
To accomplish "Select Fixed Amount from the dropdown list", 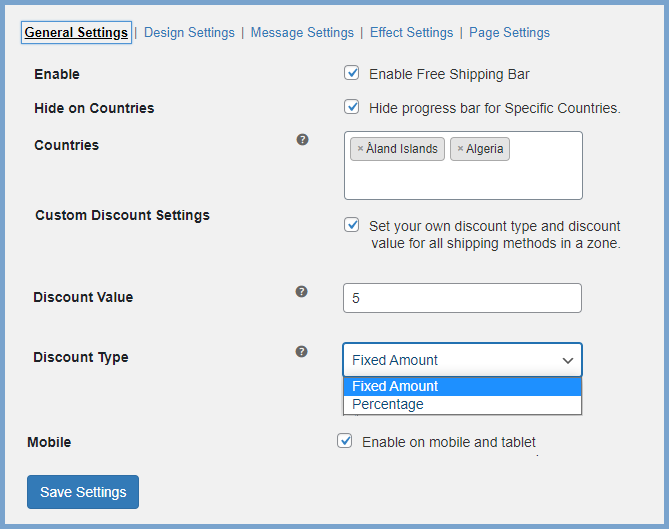I will [462, 386].
